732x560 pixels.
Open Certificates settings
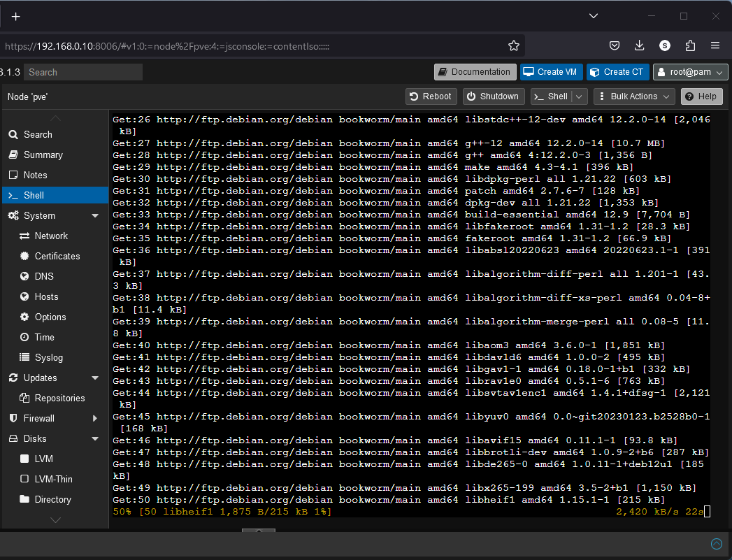[x=55, y=256]
